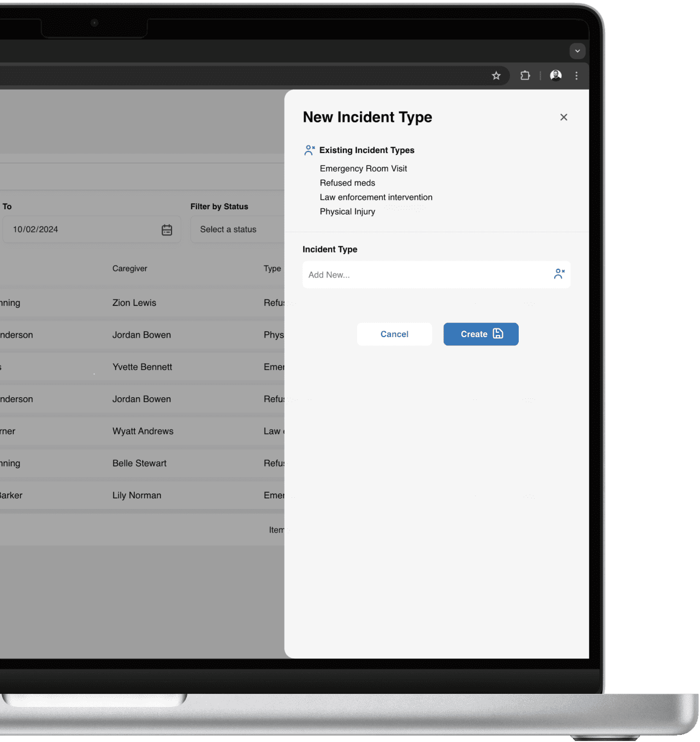Viewport: 700px width, 742px height.
Task: Click the chevron at the browser's top-right corner
Action: click(577, 51)
